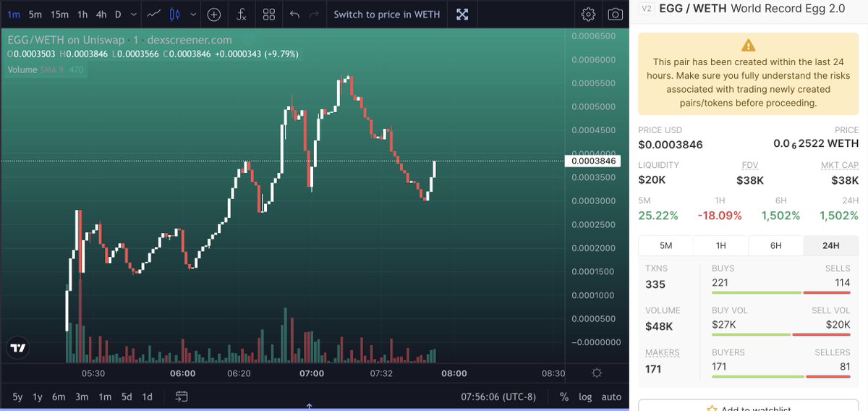Viewport: 868px width, 411px height.
Task: Select the 1H stats tab
Action: click(720, 245)
